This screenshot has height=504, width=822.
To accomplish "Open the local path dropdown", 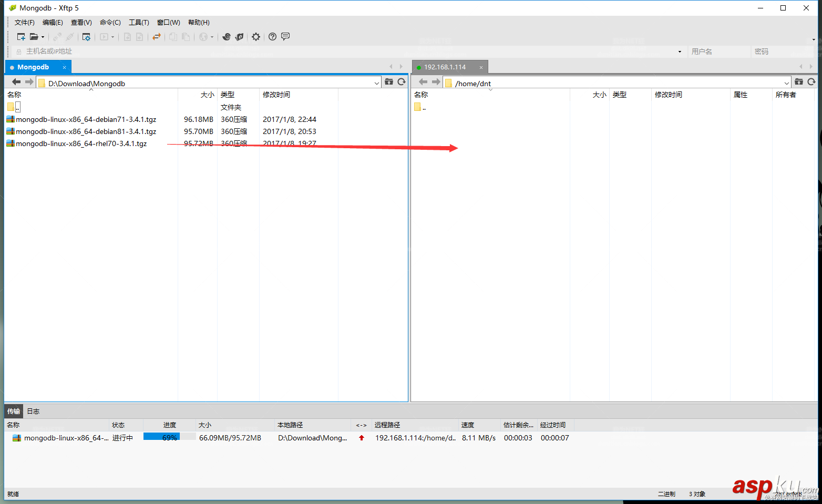I will tap(376, 83).
